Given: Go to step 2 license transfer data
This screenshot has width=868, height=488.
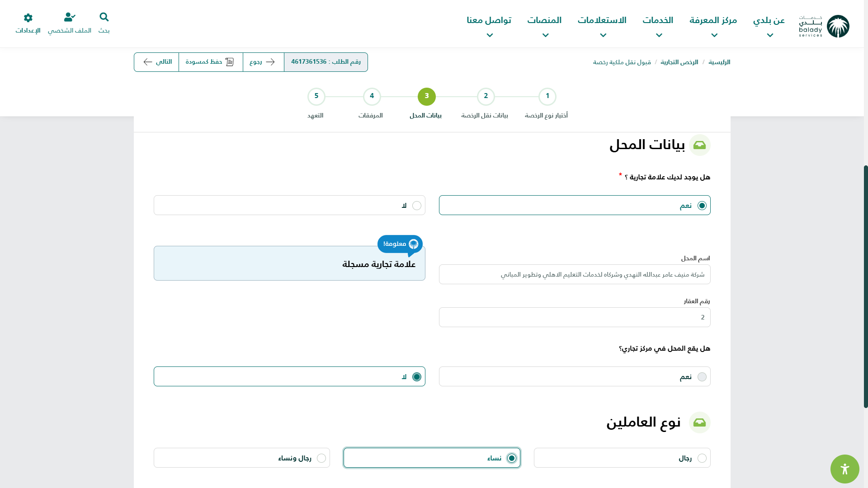Looking at the screenshot, I should [486, 96].
